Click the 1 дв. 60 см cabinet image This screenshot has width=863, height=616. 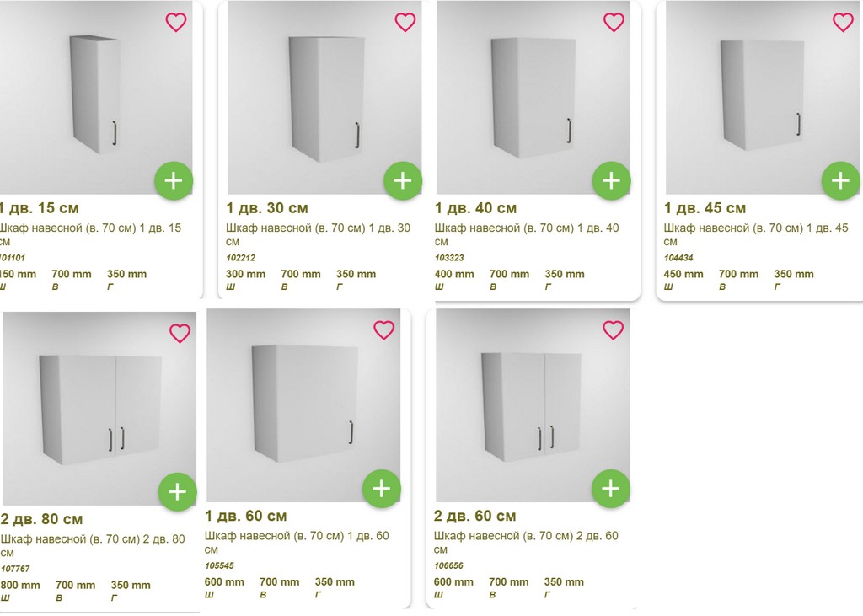coord(303,404)
